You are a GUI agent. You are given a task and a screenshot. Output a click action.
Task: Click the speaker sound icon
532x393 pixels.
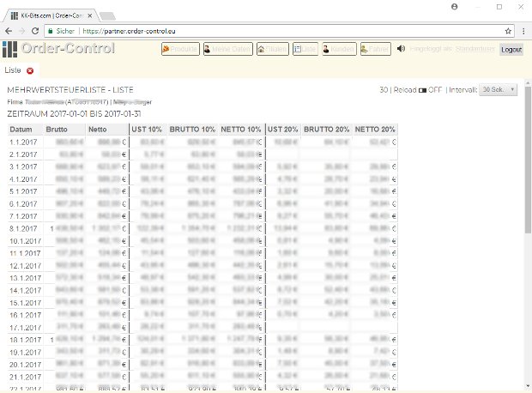401,49
